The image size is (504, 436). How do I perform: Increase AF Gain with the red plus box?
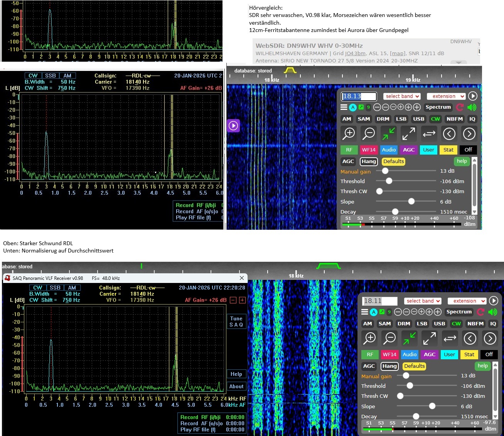click(x=242, y=300)
